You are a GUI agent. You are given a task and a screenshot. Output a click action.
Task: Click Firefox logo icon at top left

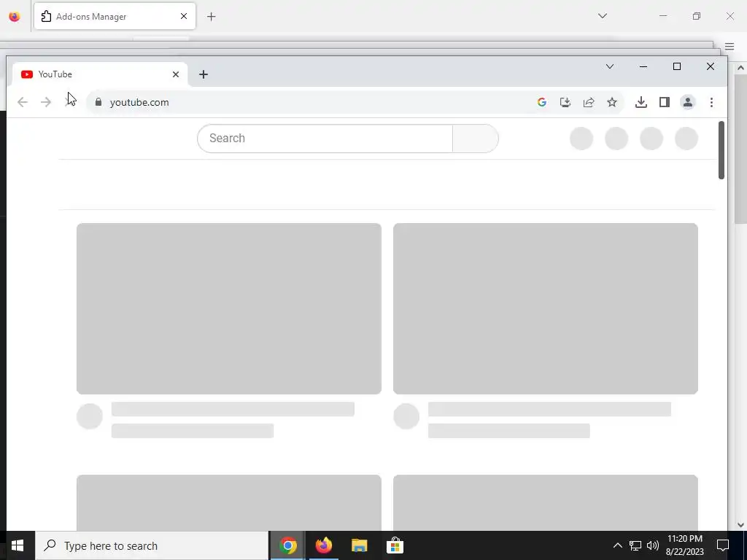[x=15, y=16]
